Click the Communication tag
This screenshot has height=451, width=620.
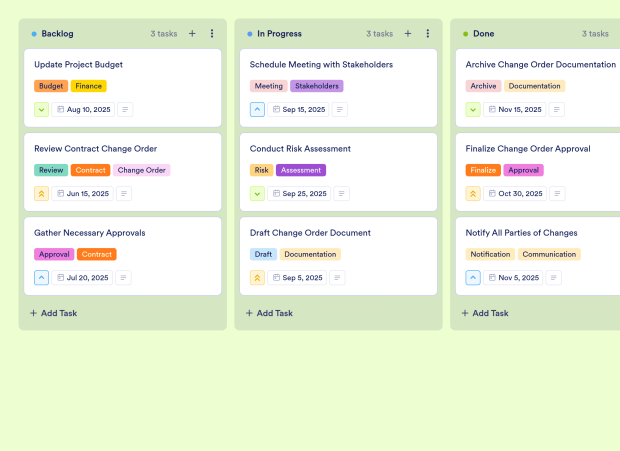tap(549, 255)
